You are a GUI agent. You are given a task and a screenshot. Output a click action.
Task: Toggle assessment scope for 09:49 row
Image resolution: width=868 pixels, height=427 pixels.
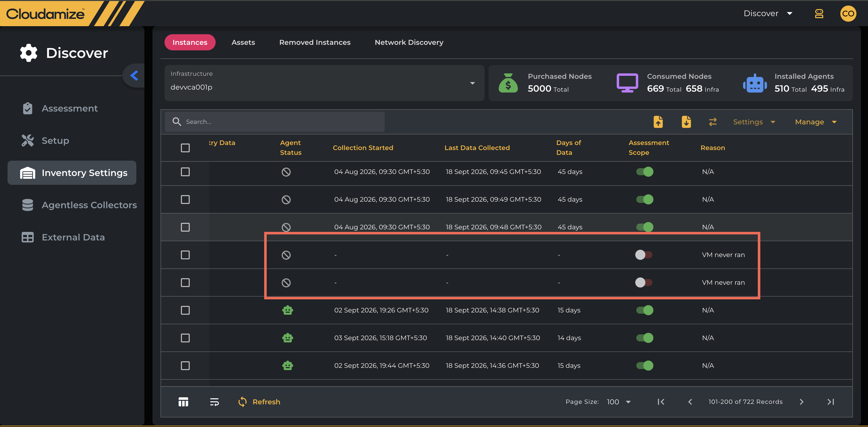coord(644,199)
